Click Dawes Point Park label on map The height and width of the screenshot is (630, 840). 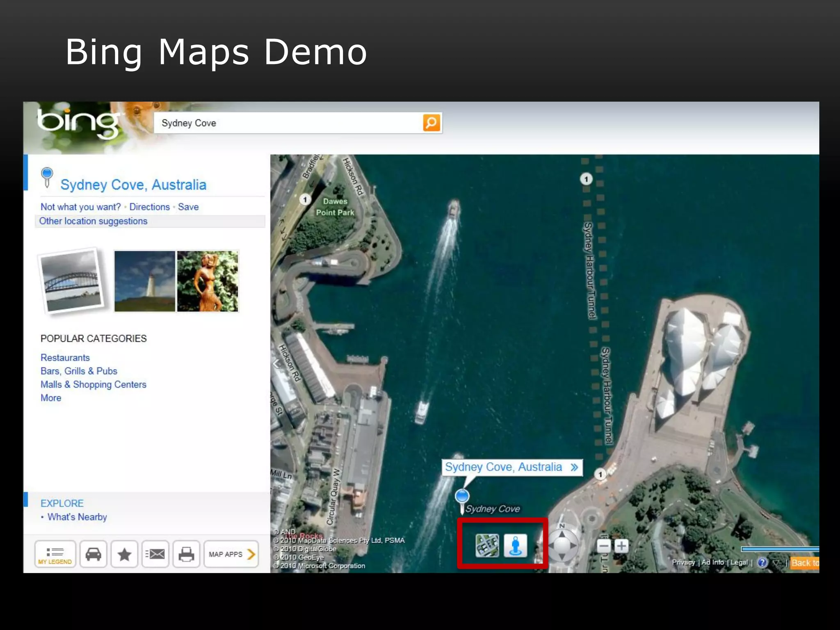[x=335, y=207]
